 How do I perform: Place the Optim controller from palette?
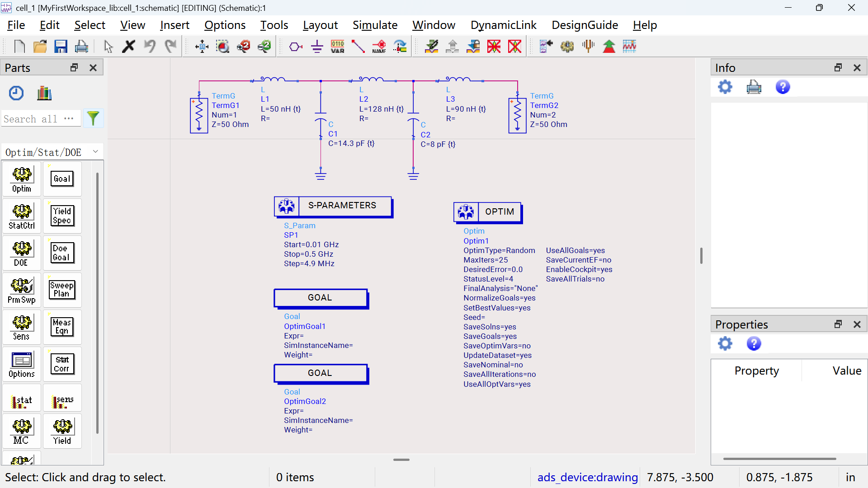(x=22, y=179)
